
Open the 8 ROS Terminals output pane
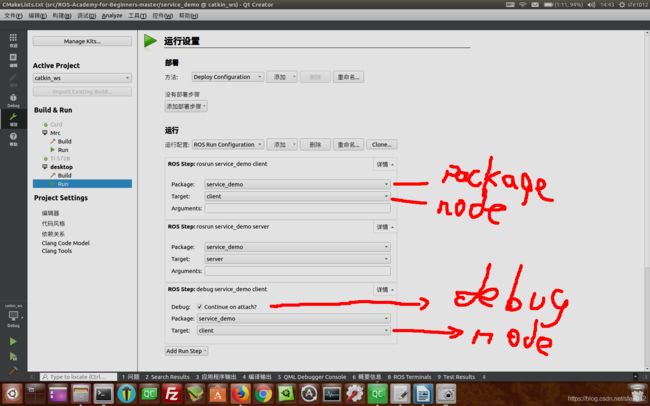[x=409, y=377]
